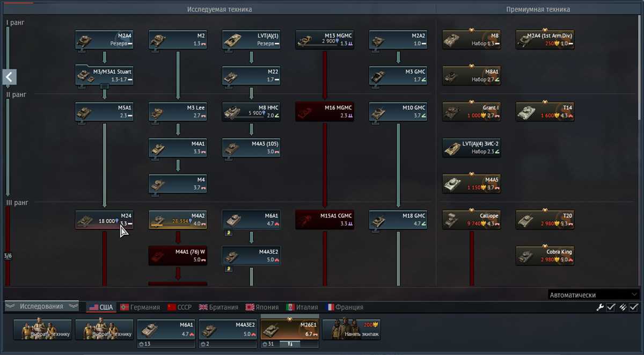Select the M4A2 tank being researched
Screen dimensions: 644x355
pyautogui.click(x=178, y=220)
